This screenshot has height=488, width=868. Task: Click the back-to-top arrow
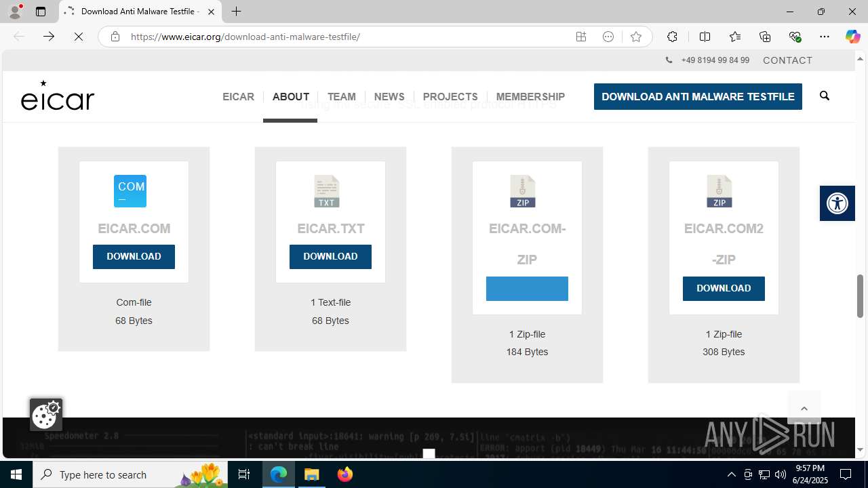pyautogui.click(x=804, y=408)
